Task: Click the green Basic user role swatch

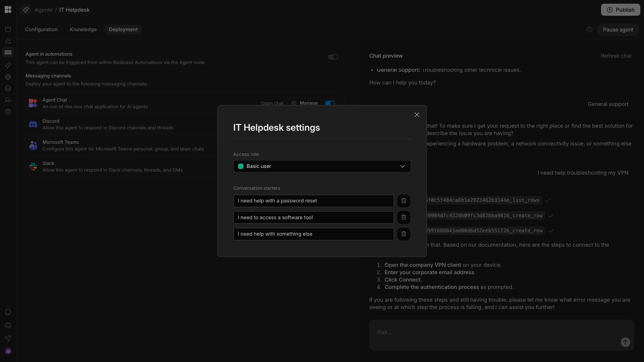Action: [x=240, y=166]
